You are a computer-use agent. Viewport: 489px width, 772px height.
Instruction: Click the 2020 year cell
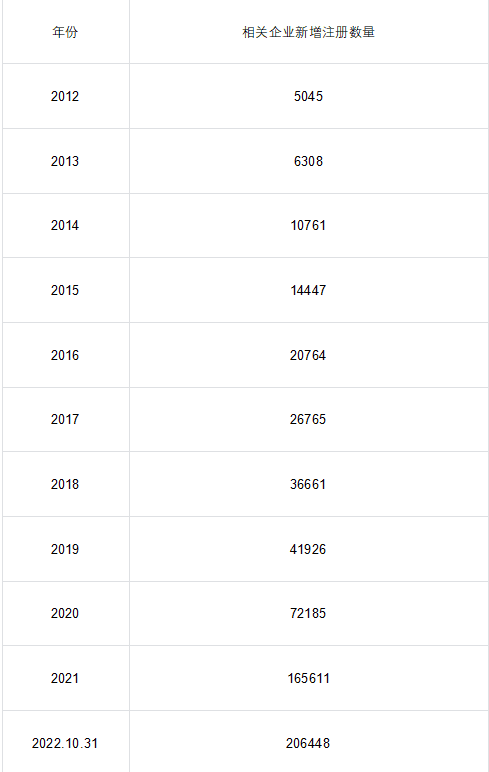coord(65,613)
